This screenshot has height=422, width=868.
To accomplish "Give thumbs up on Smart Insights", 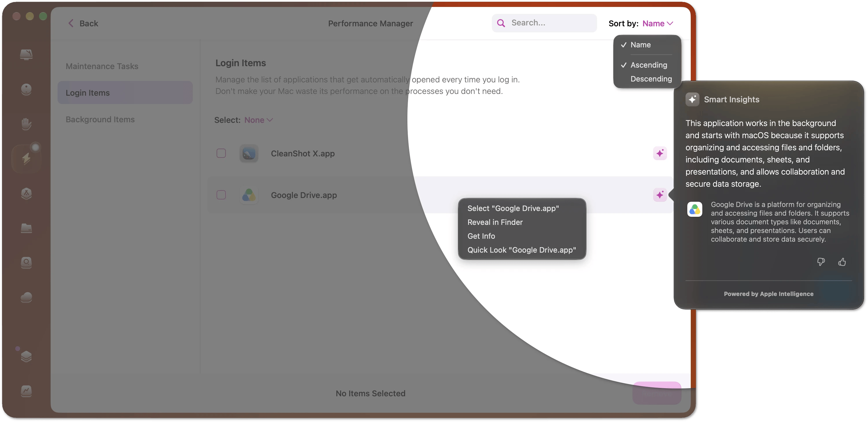I will click(842, 262).
